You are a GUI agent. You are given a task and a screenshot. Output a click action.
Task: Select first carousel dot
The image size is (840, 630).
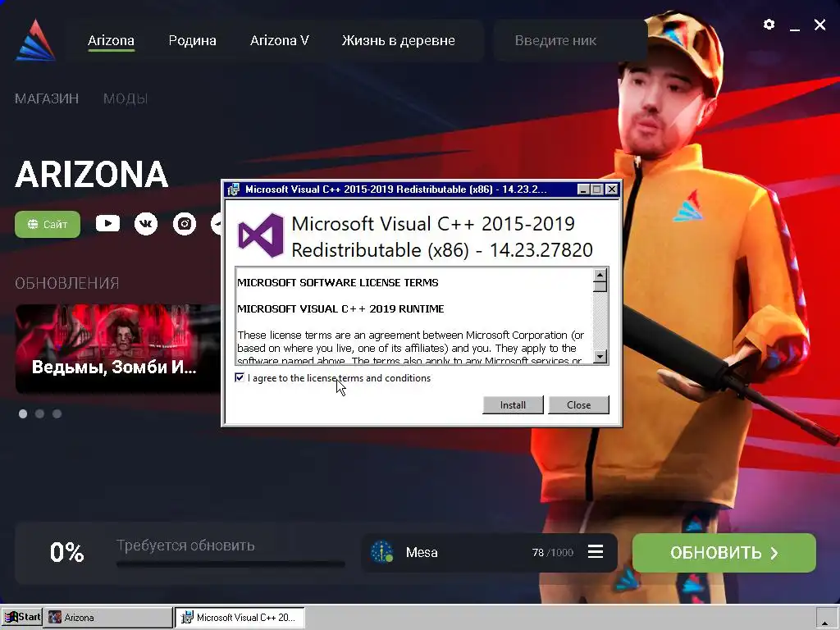23,413
